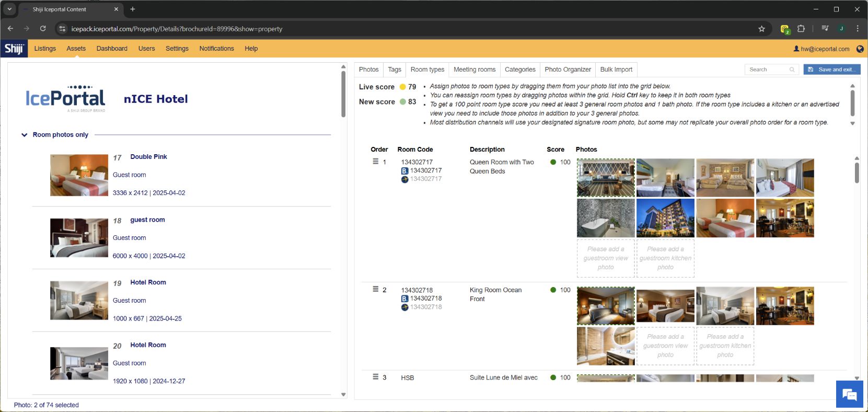Image resolution: width=868 pixels, height=412 pixels.
Task: Open the browser tab list dropdown
Action: [9, 9]
